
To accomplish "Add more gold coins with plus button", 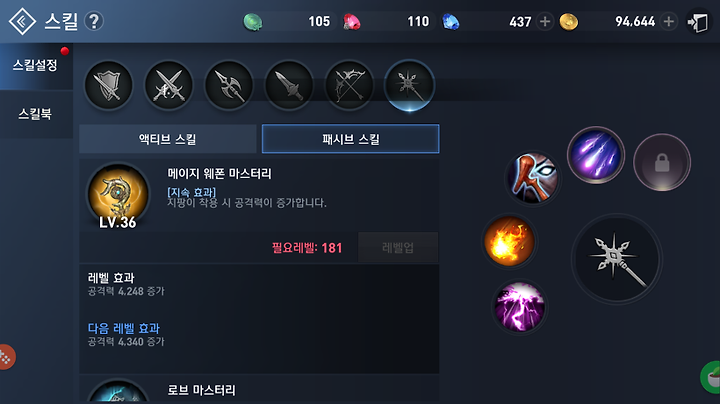I will 669,21.
